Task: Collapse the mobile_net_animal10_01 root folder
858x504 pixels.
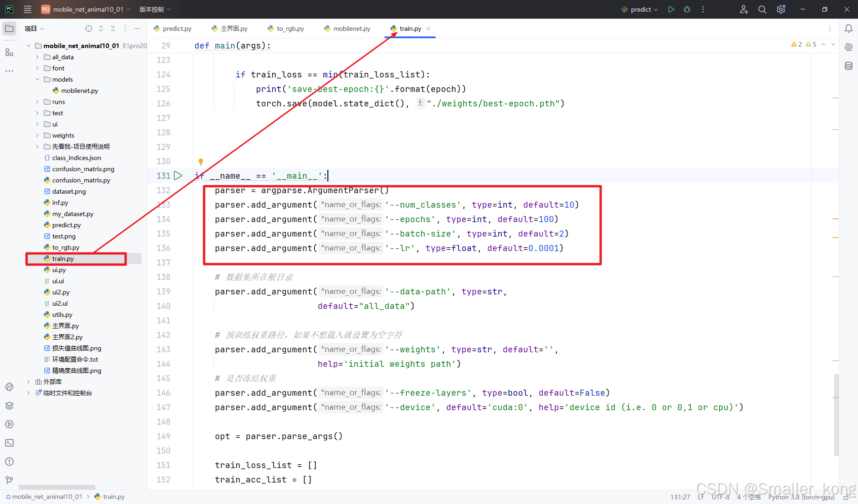Action: click(28, 46)
